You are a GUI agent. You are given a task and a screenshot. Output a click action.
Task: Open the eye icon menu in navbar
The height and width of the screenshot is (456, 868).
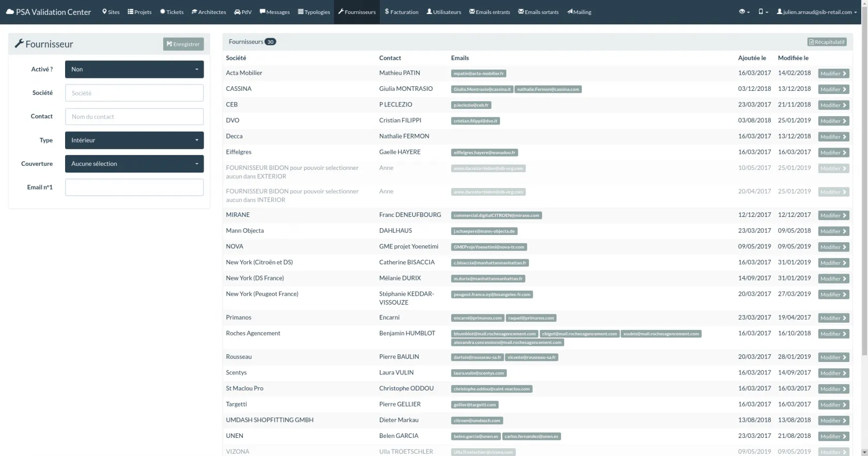[744, 12]
